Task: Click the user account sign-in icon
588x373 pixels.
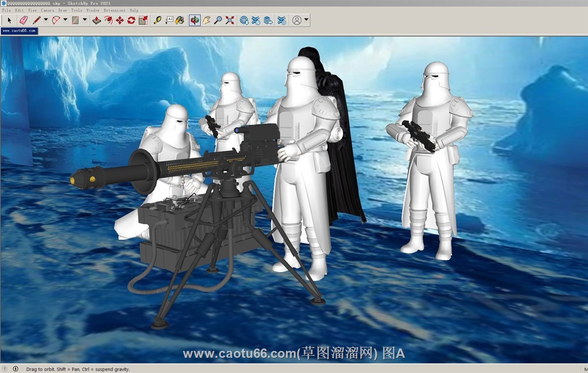Action: click(297, 20)
